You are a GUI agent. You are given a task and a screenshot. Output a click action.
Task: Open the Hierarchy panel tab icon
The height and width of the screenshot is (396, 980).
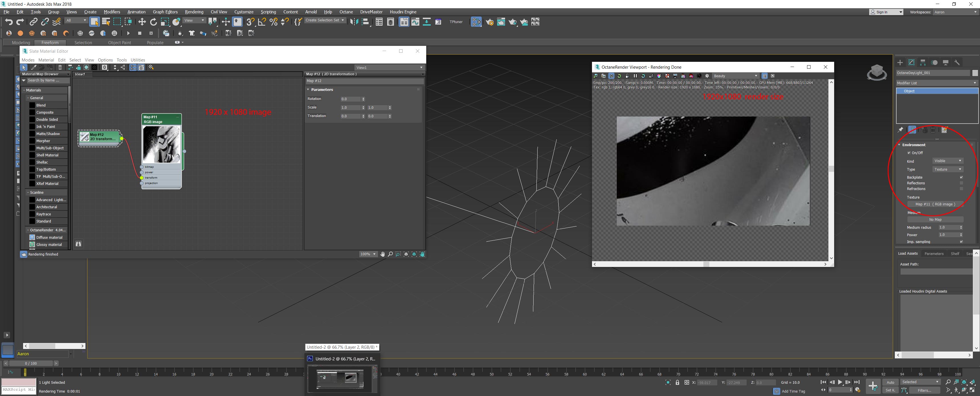923,62
